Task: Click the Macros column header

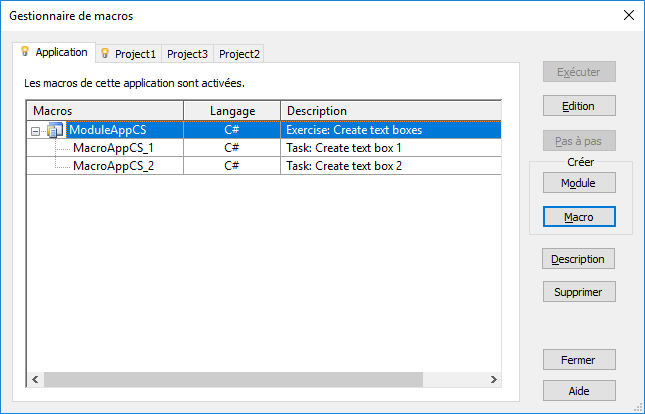Action: click(x=105, y=110)
